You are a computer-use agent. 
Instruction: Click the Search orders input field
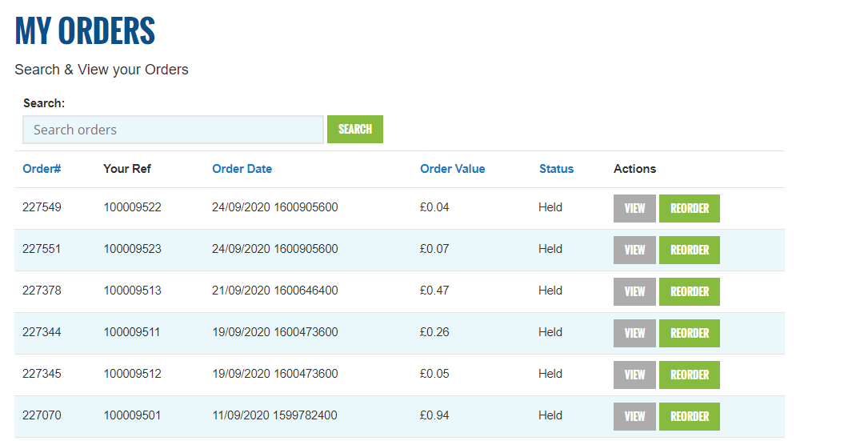[x=173, y=130]
